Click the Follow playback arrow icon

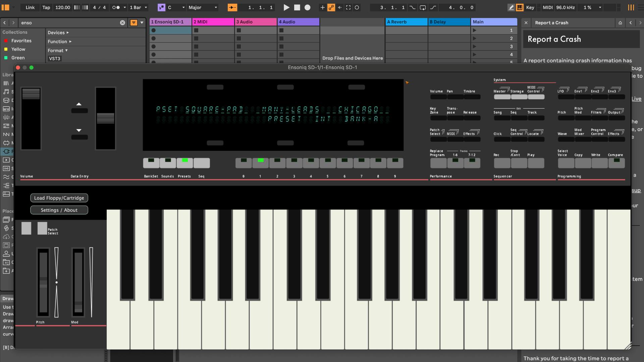tap(232, 7)
